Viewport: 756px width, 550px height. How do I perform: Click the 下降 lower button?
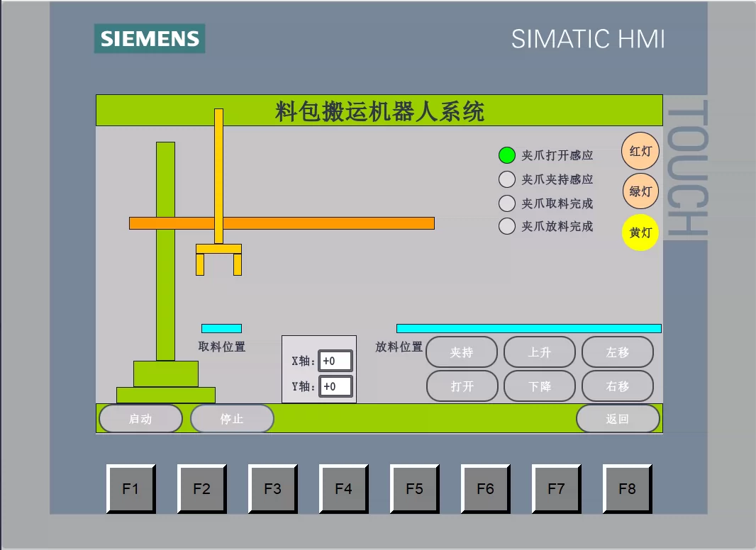pos(540,386)
